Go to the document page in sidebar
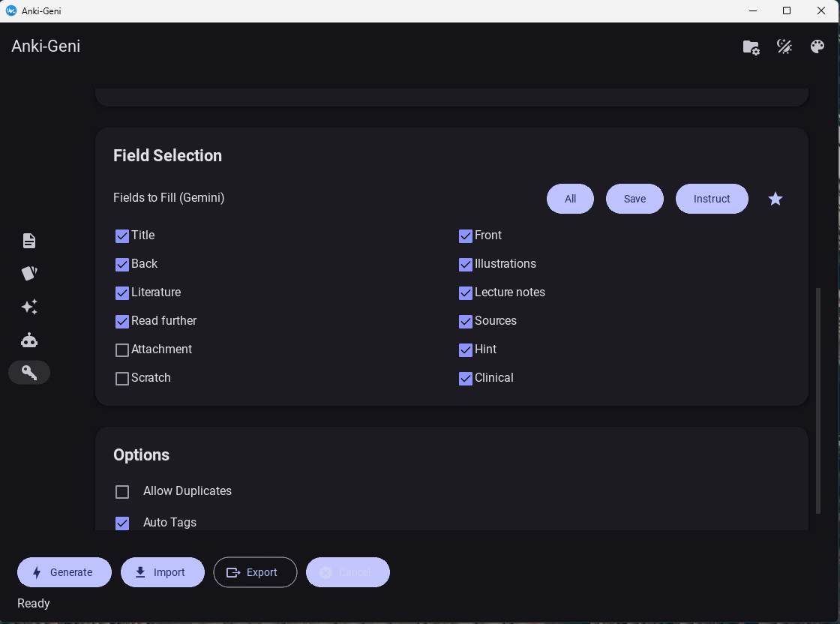Viewport: 840px width, 624px height. pos(29,241)
